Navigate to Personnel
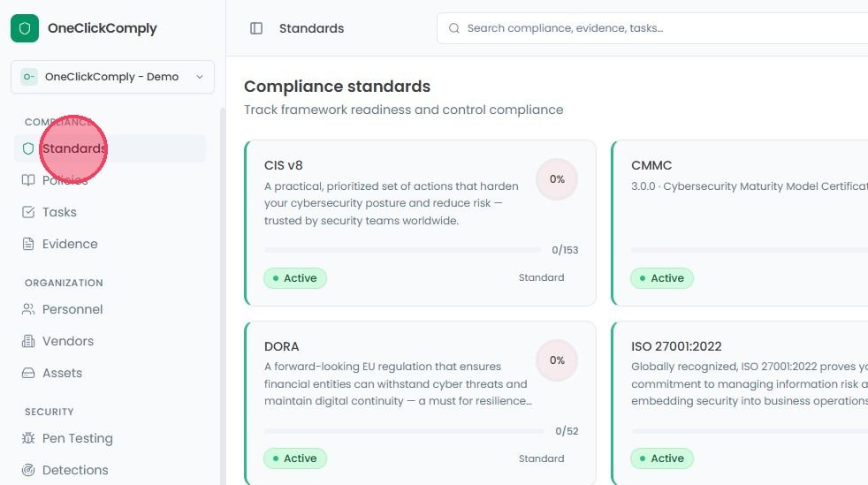This screenshot has height=485, width=868. 110,309
